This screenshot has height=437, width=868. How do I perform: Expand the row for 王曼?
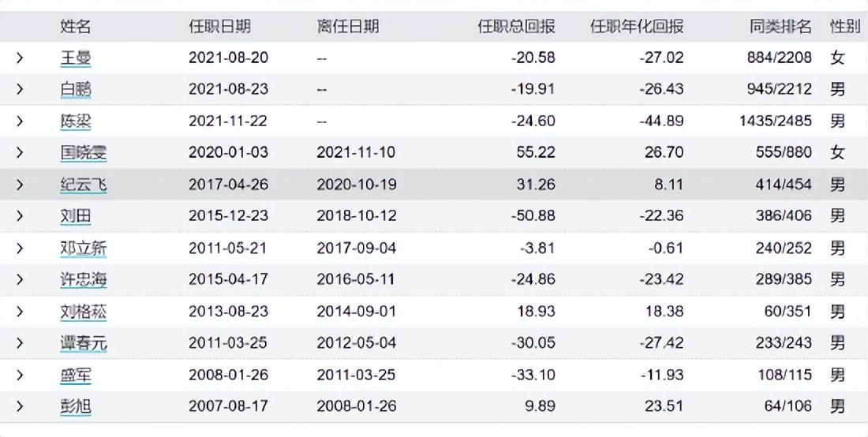20,58
